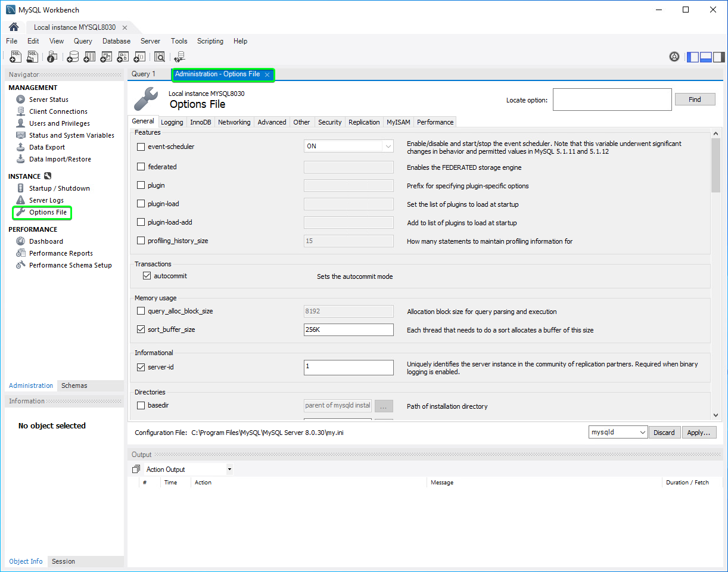728x572 pixels.
Task: Switch to the Session info tab
Action: 63,561
